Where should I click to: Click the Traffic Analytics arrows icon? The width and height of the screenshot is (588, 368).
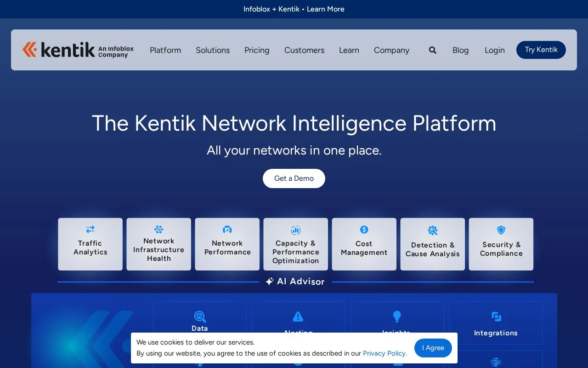pyautogui.click(x=90, y=229)
